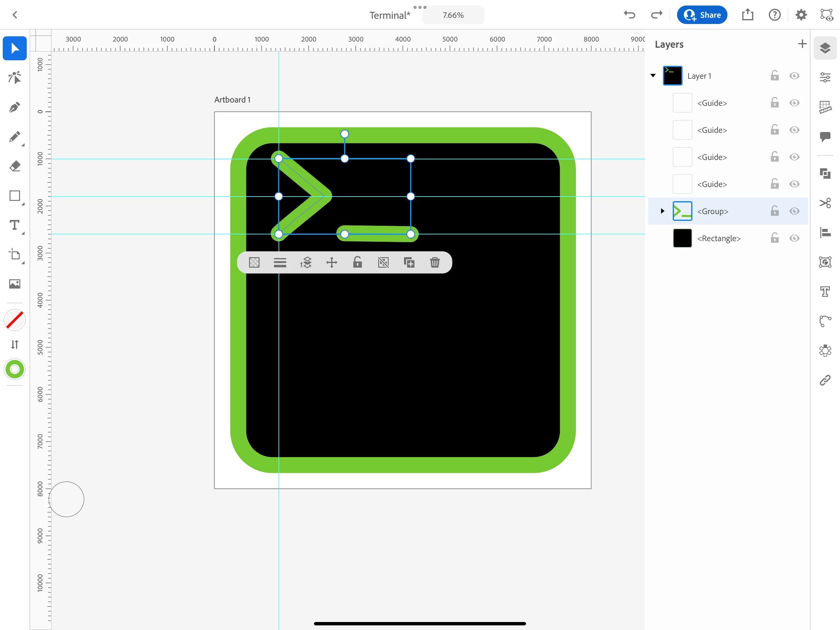Open the green stroke color swatch
840x630 pixels.
point(14,369)
